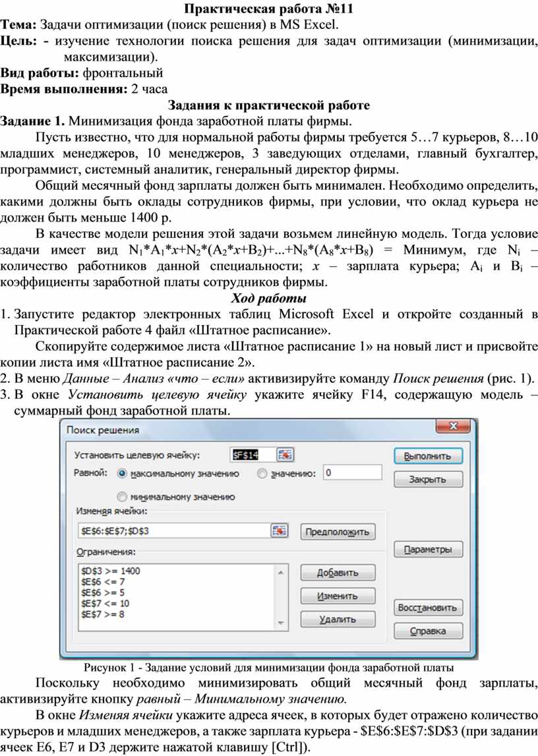Select constraint $E$6 <= 7
The width and height of the screenshot is (538, 756).
(103, 581)
